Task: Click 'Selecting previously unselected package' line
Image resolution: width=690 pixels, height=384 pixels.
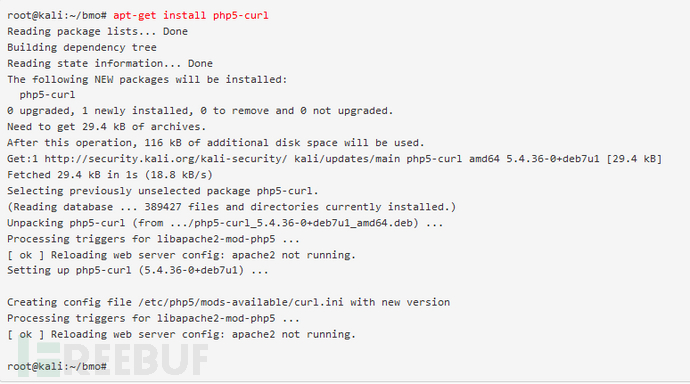Action: click(x=162, y=191)
